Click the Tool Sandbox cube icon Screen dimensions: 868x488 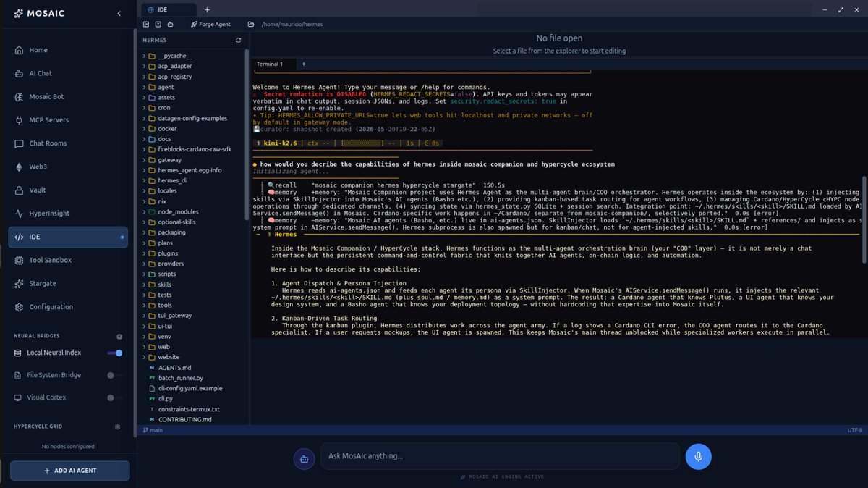click(20, 260)
